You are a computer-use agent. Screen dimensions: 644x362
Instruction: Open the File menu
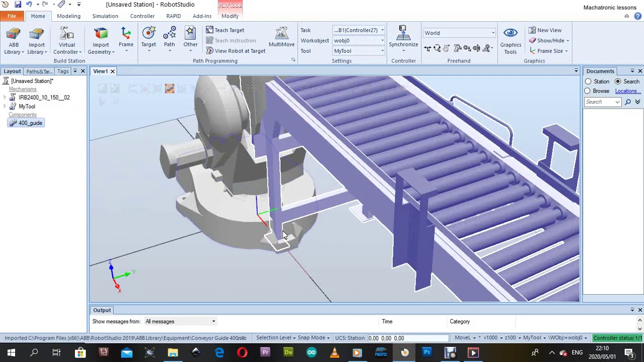[12, 16]
